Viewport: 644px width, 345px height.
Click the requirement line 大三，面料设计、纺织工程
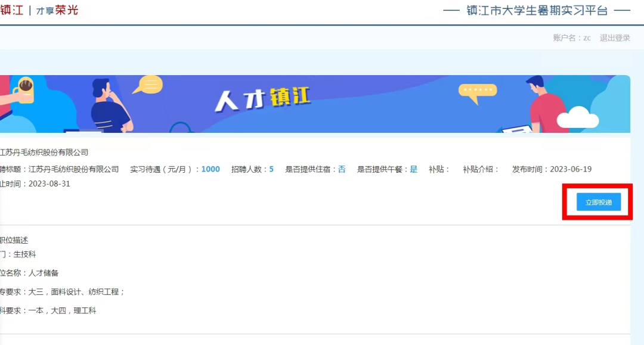tap(62, 291)
